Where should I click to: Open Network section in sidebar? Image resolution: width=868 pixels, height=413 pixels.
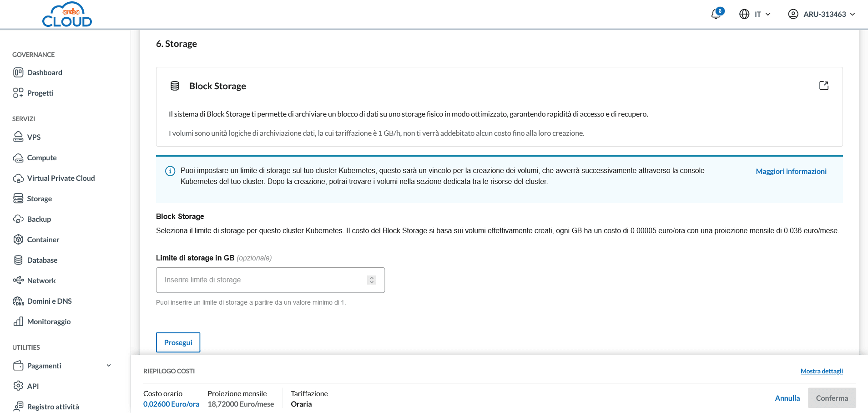pos(41,280)
